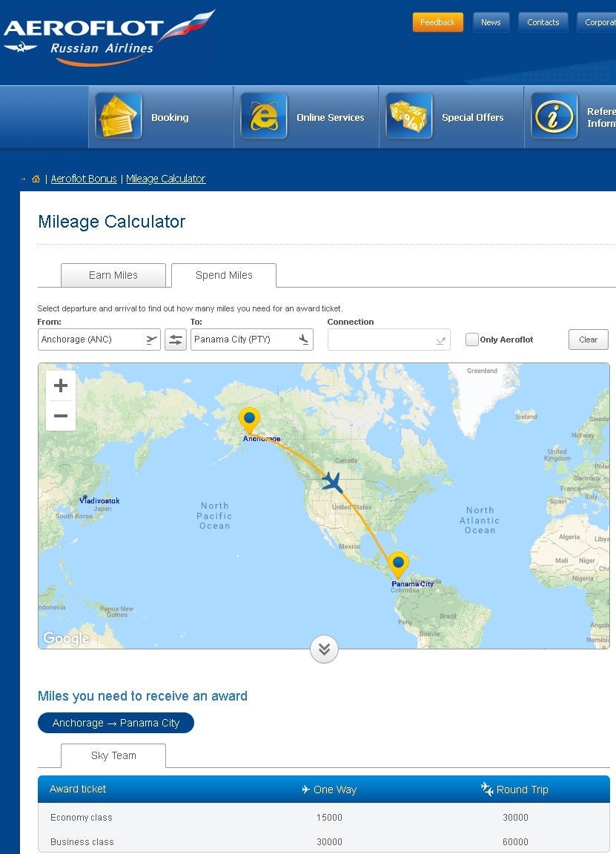616x854 pixels.
Task: Click the Special Offers dice icon
Action: click(x=409, y=116)
